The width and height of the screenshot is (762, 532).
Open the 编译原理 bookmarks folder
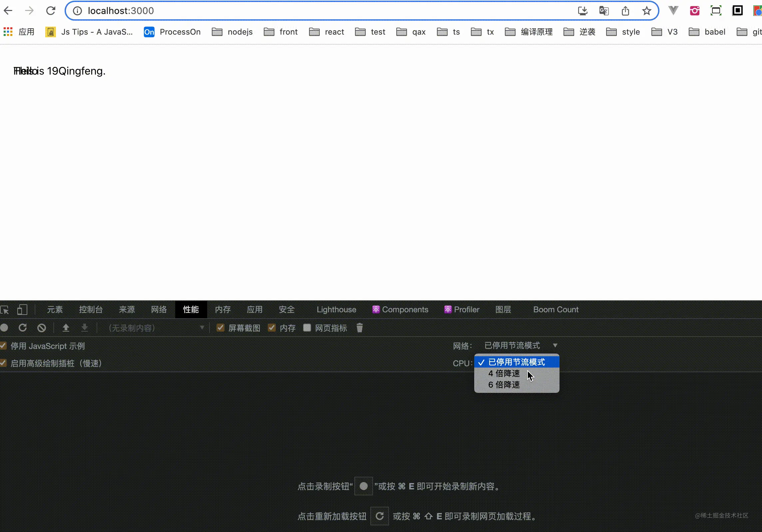pos(529,32)
